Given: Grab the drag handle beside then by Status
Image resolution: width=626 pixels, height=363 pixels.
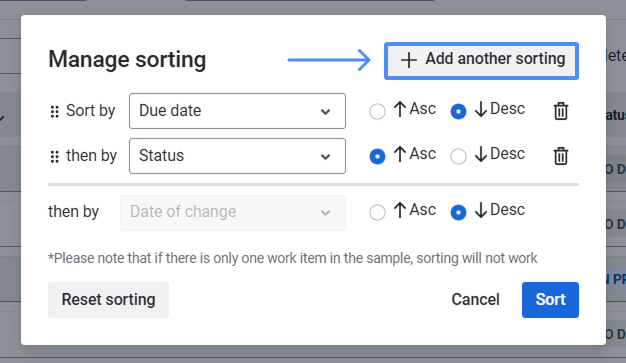Looking at the screenshot, I should [55, 157].
